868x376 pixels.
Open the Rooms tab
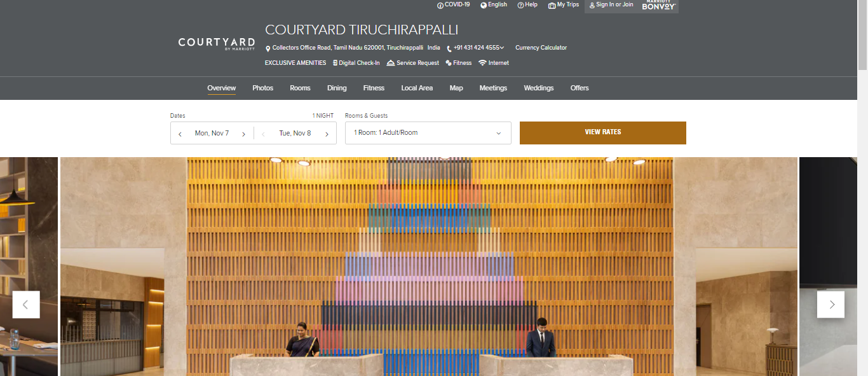point(300,88)
